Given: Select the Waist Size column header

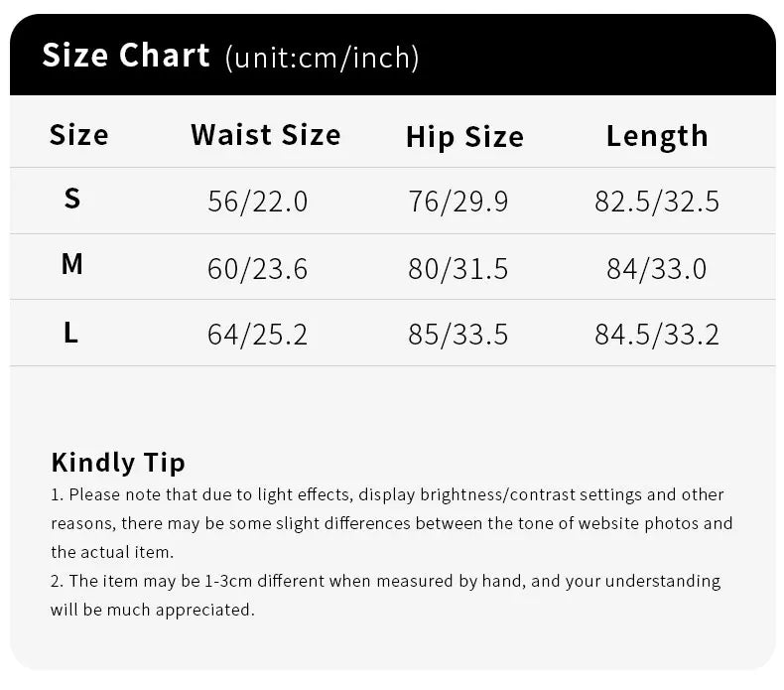Looking at the screenshot, I should pos(266,135).
